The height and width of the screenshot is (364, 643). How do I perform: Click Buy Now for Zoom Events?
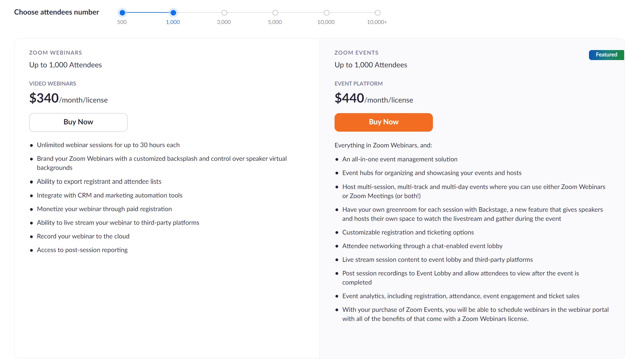click(x=383, y=122)
